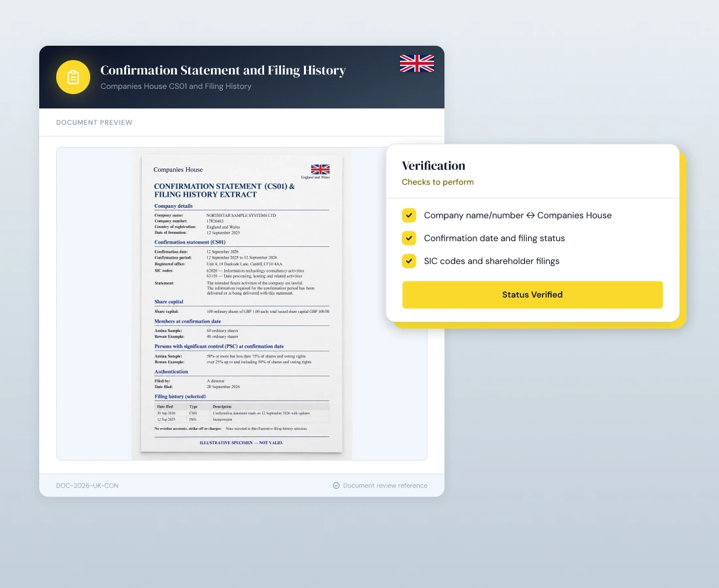Viewport: 719px width, 588px height.
Task: Click the Filing history (selected) section heading
Action: [x=180, y=397]
